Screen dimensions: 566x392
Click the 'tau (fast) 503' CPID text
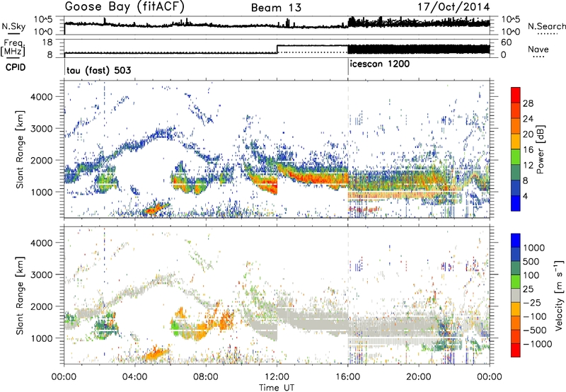pyautogui.click(x=99, y=70)
